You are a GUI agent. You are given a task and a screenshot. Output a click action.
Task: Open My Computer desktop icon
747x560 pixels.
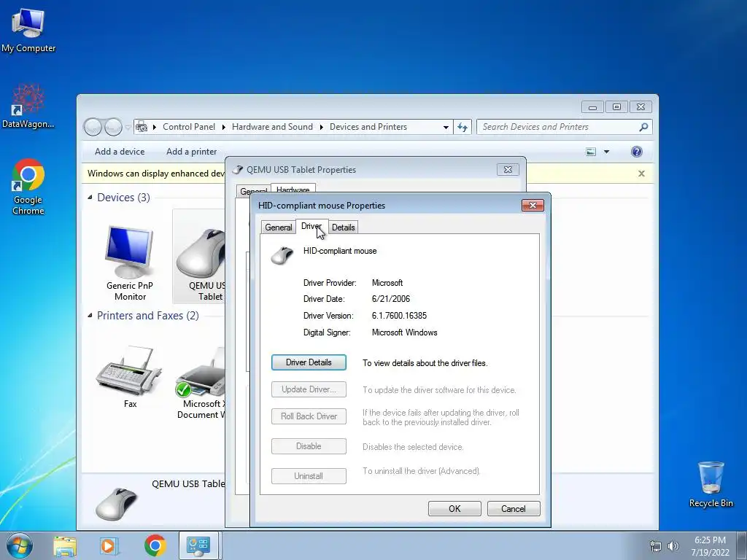click(28, 30)
